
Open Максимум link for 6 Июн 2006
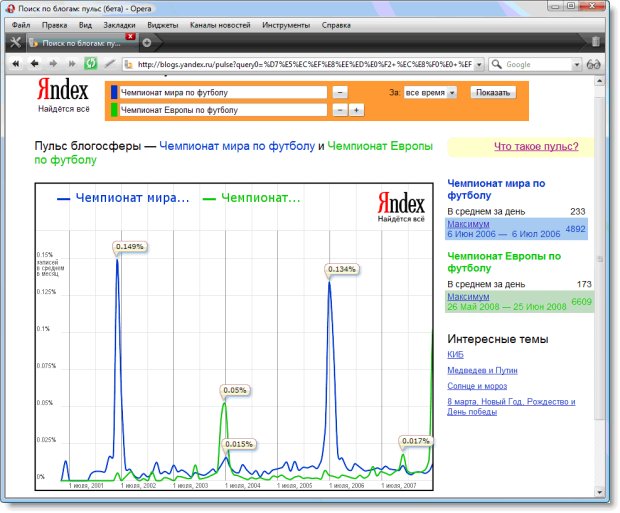click(468, 224)
